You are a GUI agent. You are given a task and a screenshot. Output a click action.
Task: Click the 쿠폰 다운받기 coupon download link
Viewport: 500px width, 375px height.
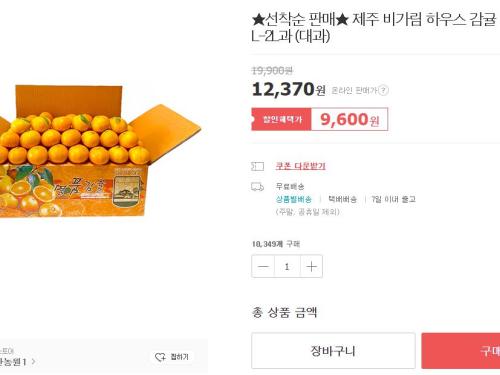tap(300, 166)
